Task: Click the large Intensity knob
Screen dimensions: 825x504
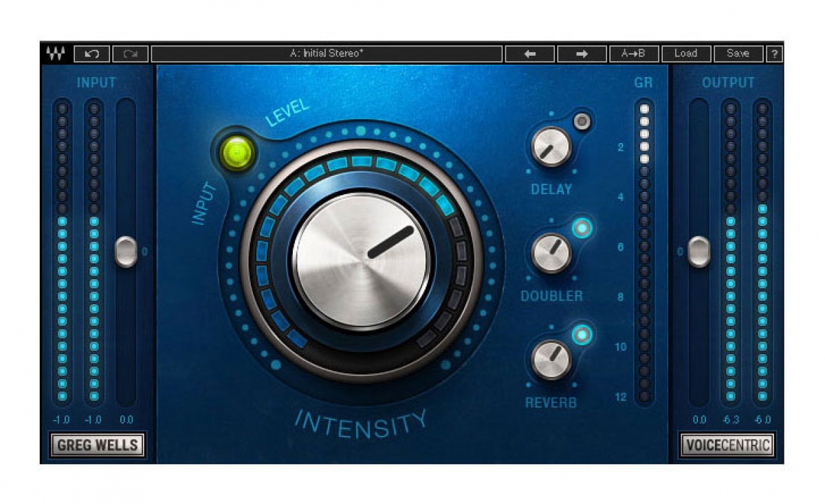Action: (x=362, y=261)
